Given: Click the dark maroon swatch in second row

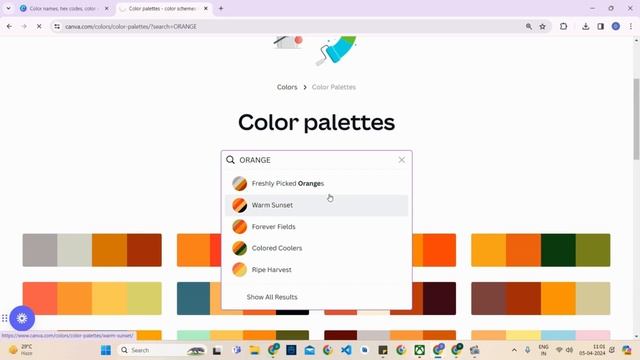Looking at the screenshot, I should [439, 298].
